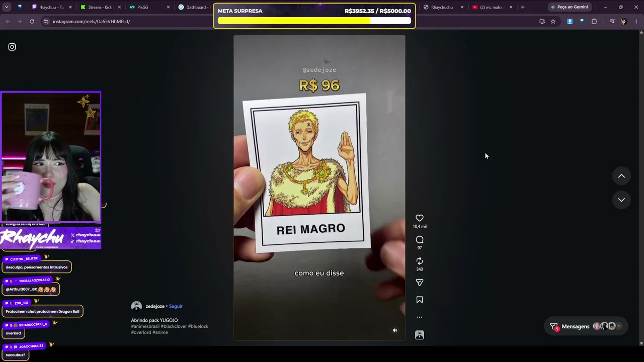Image resolution: width=644 pixels, height=362 pixels.
Task: Click the repost count '343'
Action: pos(420,269)
